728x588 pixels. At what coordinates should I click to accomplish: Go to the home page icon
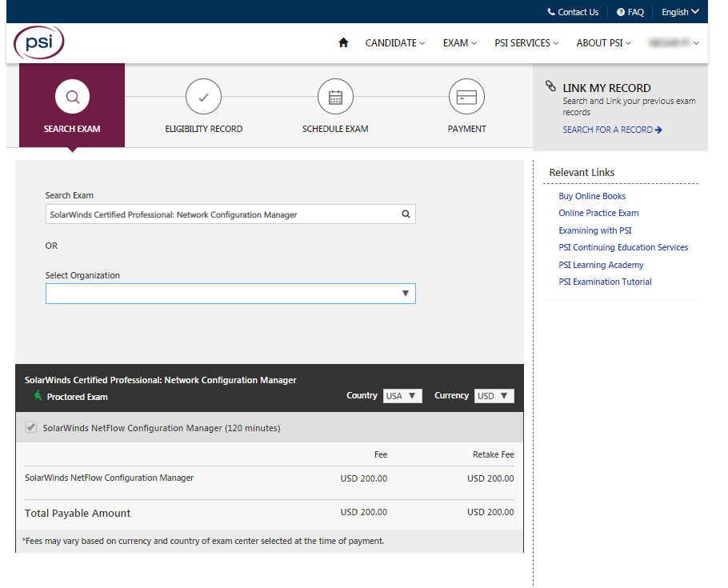click(x=343, y=42)
